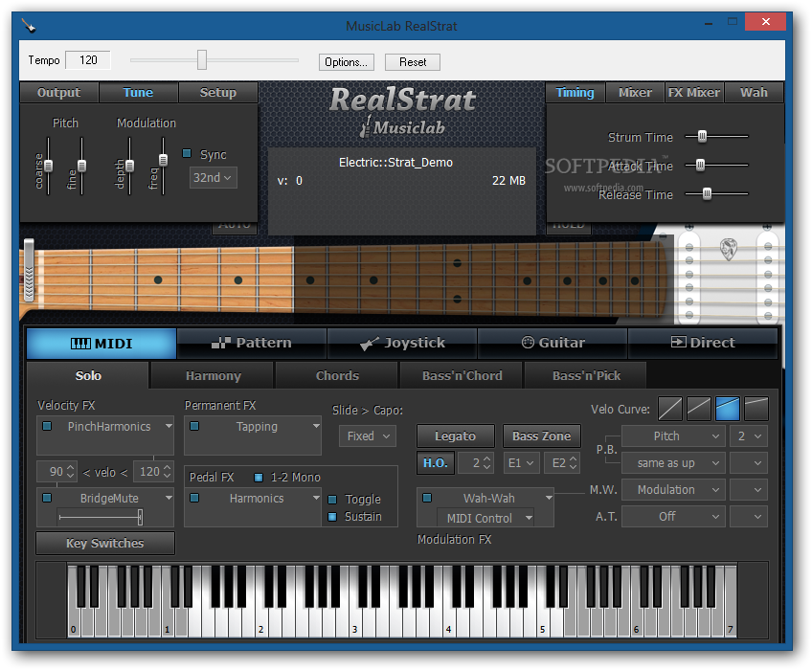The image size is (812, 670).
Task: Switch to the Direct mode tab
Action: point(703,343)
